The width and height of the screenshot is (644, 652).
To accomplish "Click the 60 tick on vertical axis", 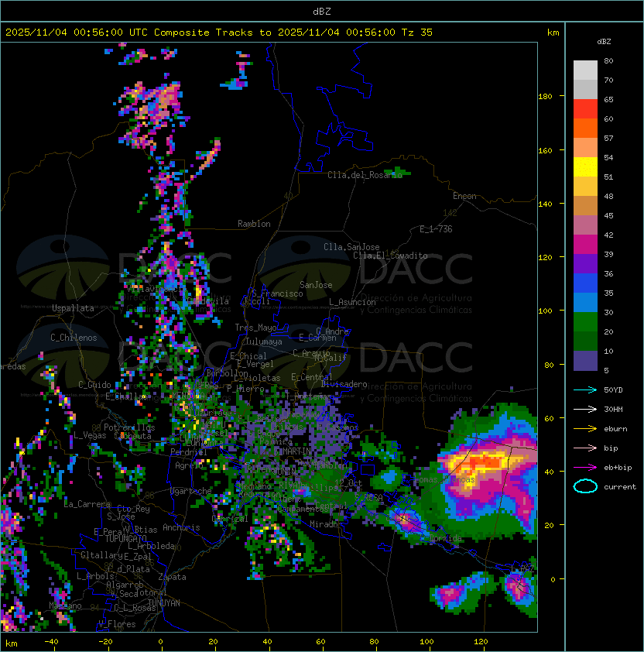I will coord(549,418).
